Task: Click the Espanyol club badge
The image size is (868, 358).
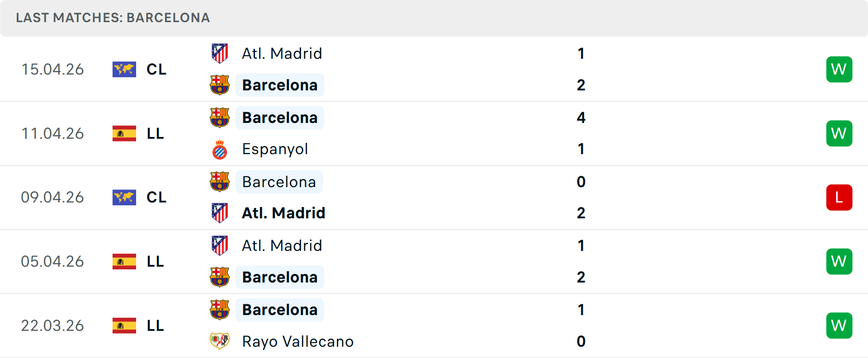Action: pos(220,149)
